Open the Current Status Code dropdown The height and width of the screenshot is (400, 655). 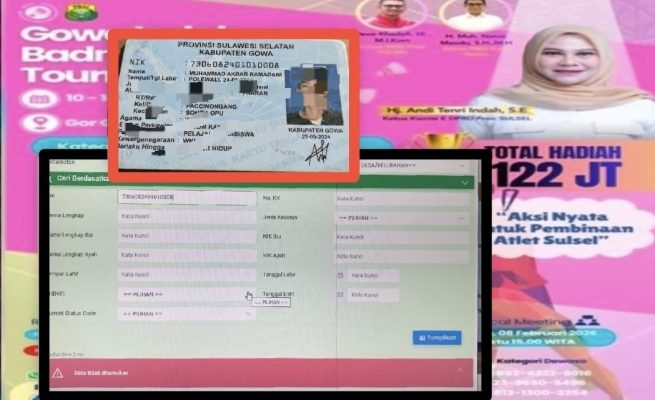pos(186,314)
